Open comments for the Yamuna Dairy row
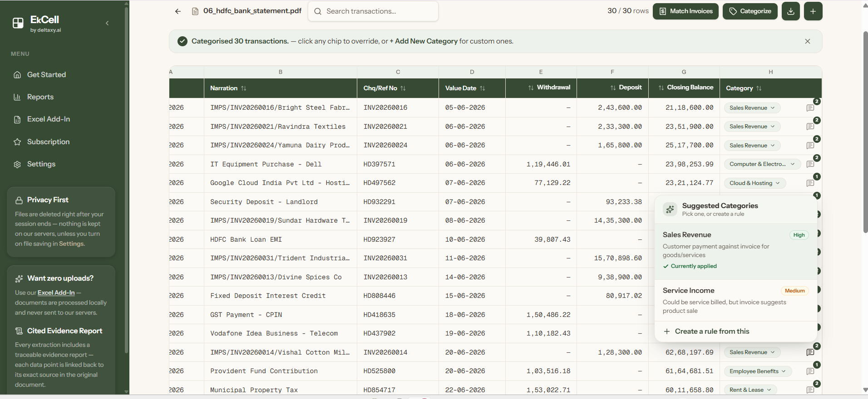Image resolution: width=868 pixels, height=399 pixels. click(810, 146)
